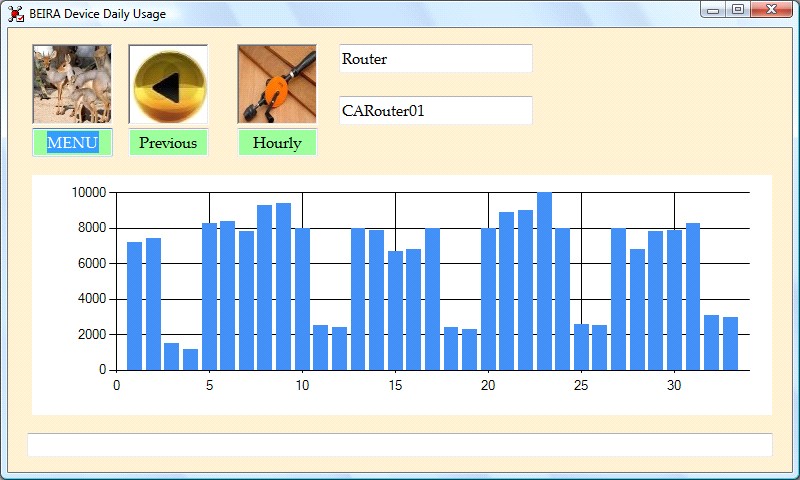The image size is (800, 480).
Task: Minimize the BEIRA Device Daily Usage window
Action: [713, 10]
